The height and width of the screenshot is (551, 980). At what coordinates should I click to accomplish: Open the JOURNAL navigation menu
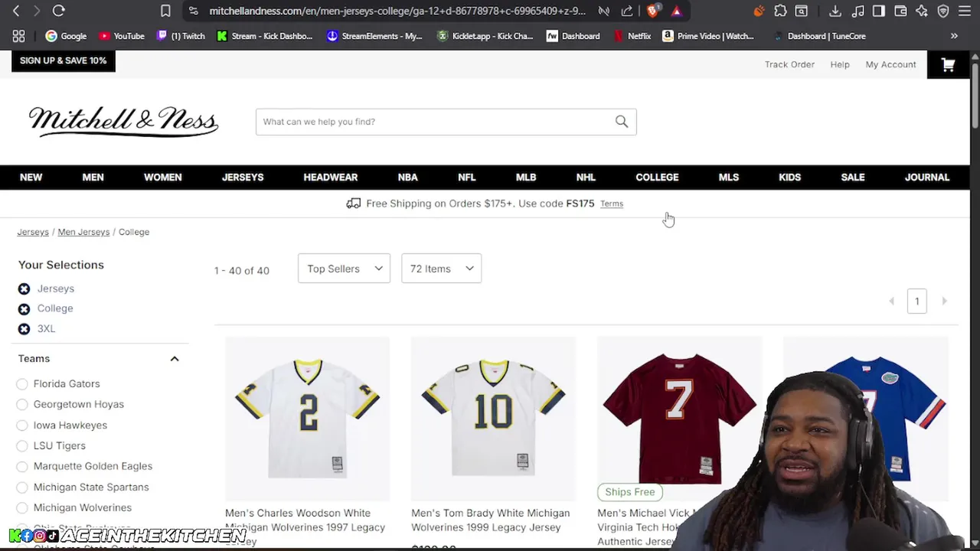[927, 177]
